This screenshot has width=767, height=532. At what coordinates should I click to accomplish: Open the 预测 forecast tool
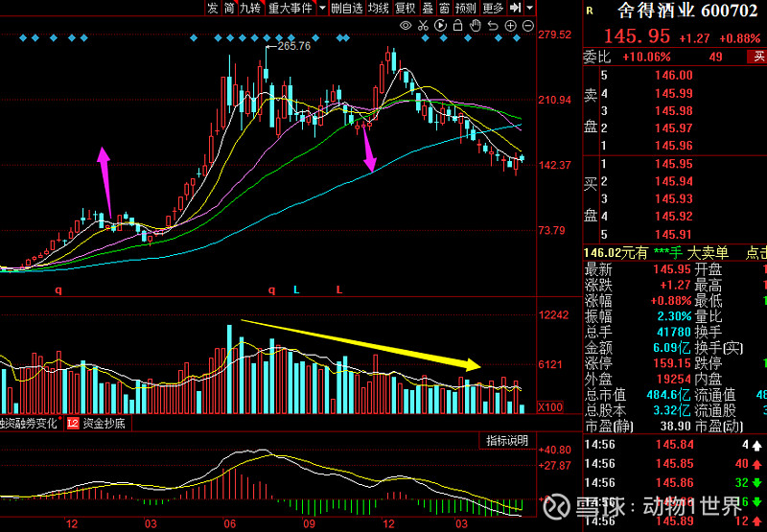click(x=465, y=8)
